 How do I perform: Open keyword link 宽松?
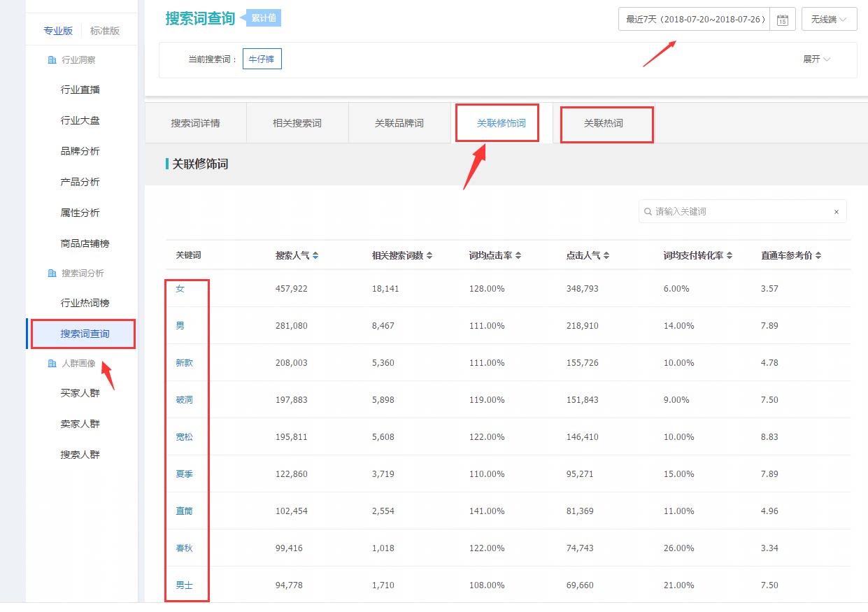click(184, 437)
